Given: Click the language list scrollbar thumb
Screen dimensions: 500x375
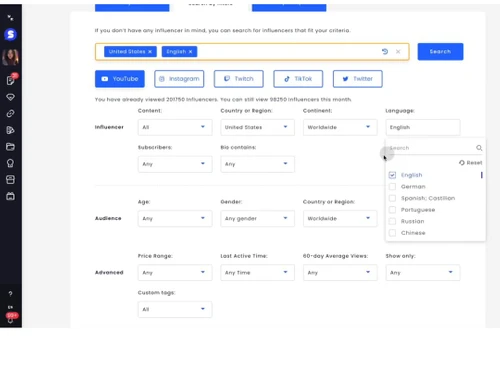Looking at the screenshot, I should 482,175.
